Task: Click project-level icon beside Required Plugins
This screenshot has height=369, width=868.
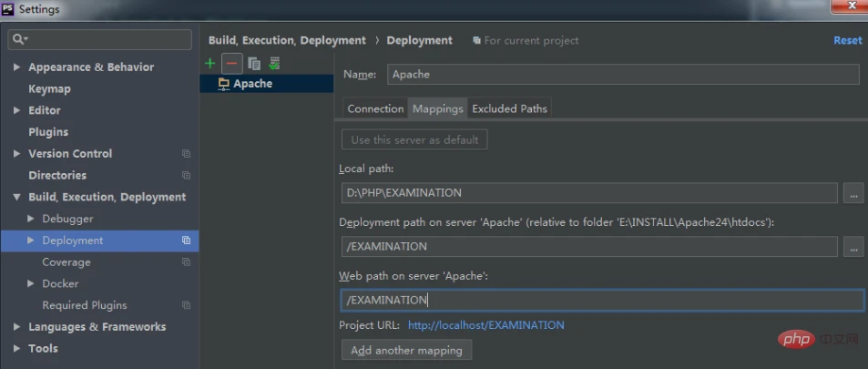Action: [x=186, y=305]
